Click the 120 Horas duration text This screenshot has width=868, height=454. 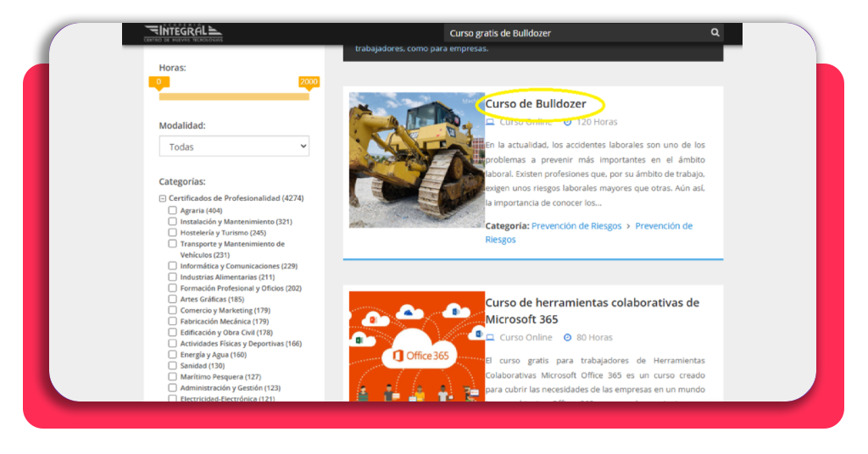tap(597, 122)
